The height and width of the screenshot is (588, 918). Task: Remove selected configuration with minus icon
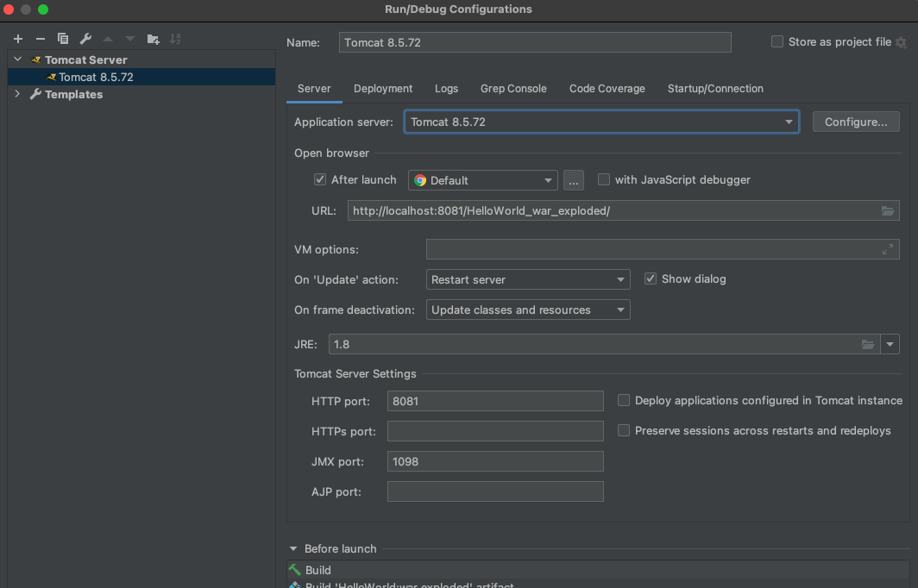click(41, 39)
